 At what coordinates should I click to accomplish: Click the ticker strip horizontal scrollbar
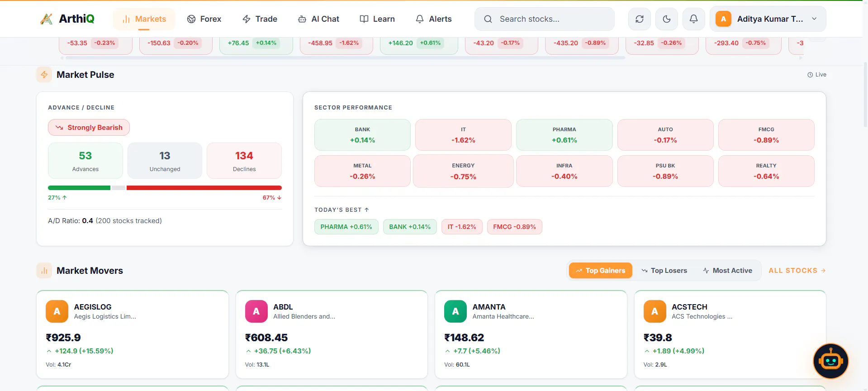(x=345, y=58)
